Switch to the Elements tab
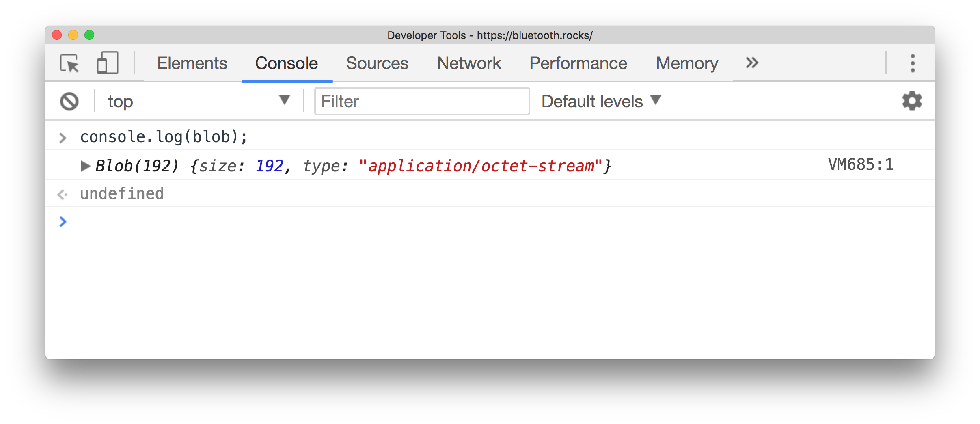 point(192,63)
